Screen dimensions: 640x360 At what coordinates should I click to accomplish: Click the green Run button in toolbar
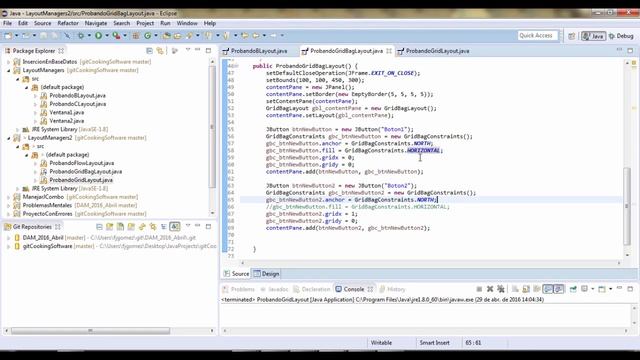tap(98, 36)
